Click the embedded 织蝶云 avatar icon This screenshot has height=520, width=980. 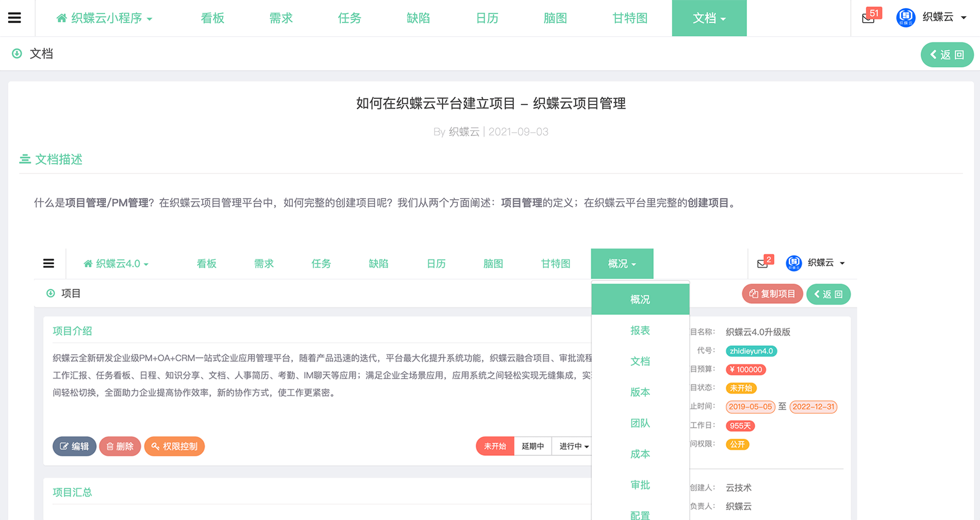794,263
